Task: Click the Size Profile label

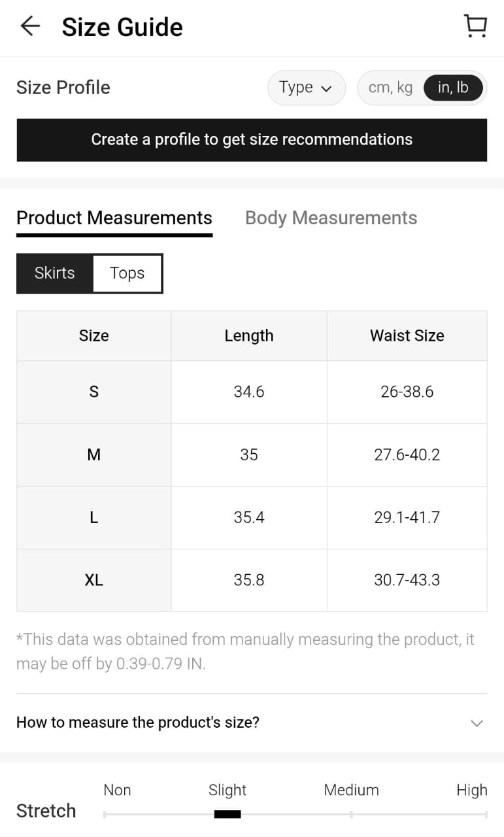Action: [x=63, y=88]
